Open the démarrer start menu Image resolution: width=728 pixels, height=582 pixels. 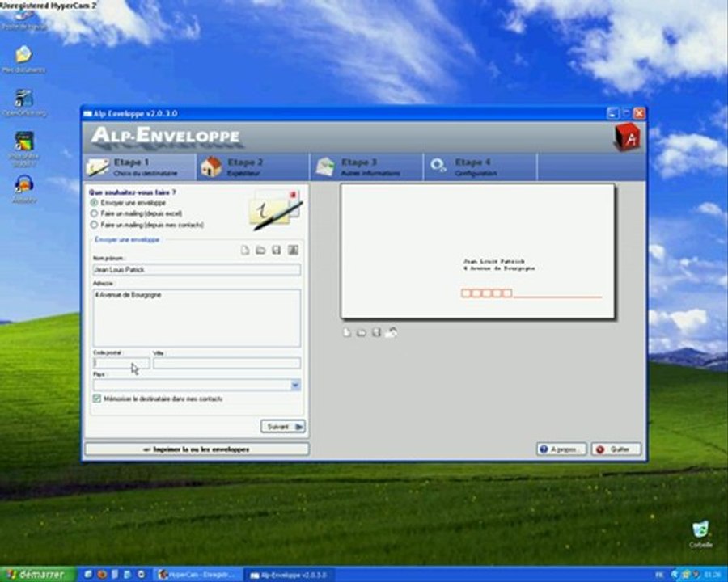tap(38, 575)
